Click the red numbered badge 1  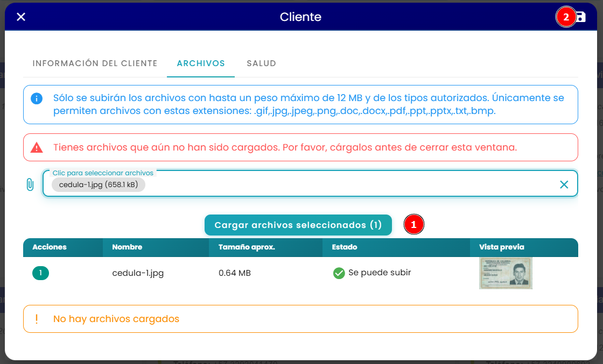[414, 225]
